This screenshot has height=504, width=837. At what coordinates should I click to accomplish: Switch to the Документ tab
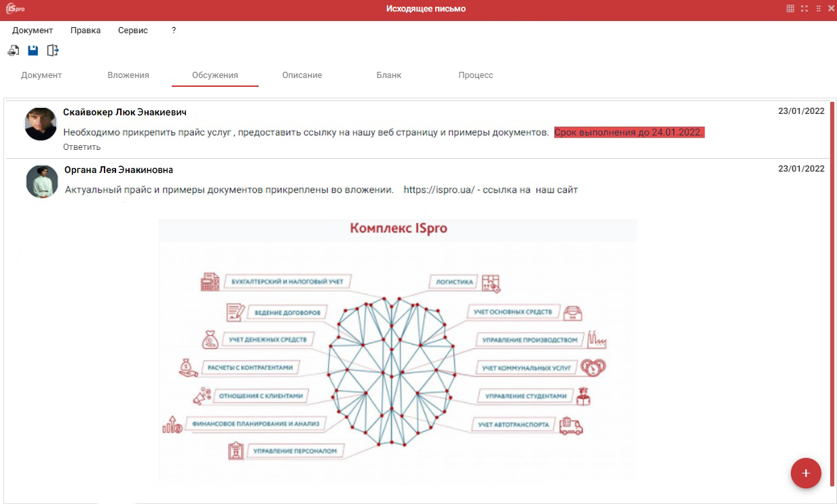click(41, 75)
